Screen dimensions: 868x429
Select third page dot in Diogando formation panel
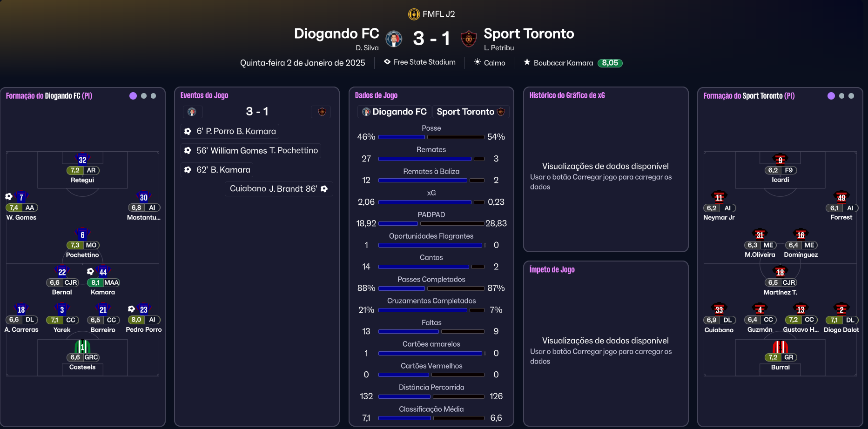[154, 96]
